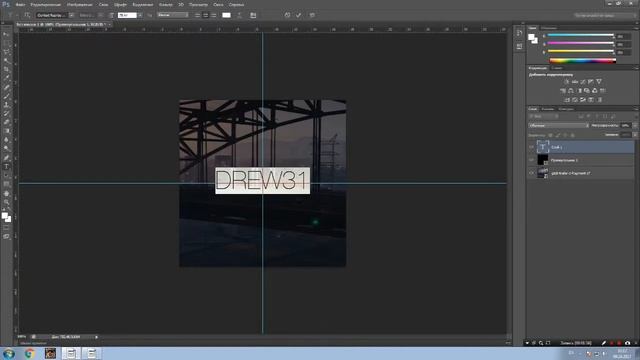The image size is (640, 360).
Task: Add a Curves adjustment
Action: (583, 82)
